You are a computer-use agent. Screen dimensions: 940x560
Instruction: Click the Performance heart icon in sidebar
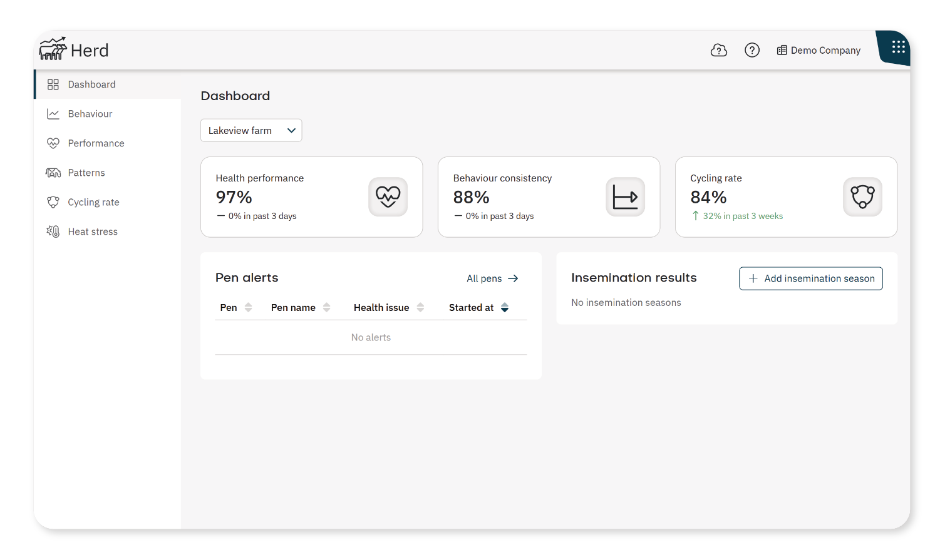53,143
